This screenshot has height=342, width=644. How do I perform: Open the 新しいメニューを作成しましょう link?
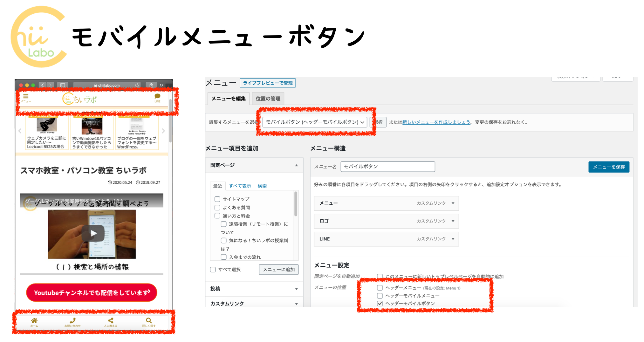pyautogui.click(x=435, y=122)
